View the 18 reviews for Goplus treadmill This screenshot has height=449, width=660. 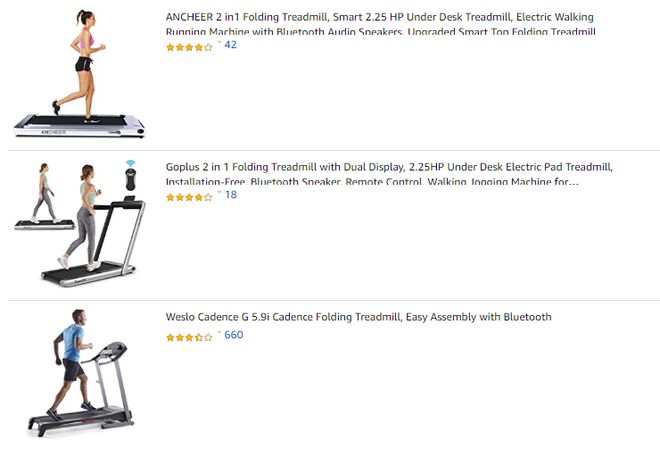coord(231,194)
